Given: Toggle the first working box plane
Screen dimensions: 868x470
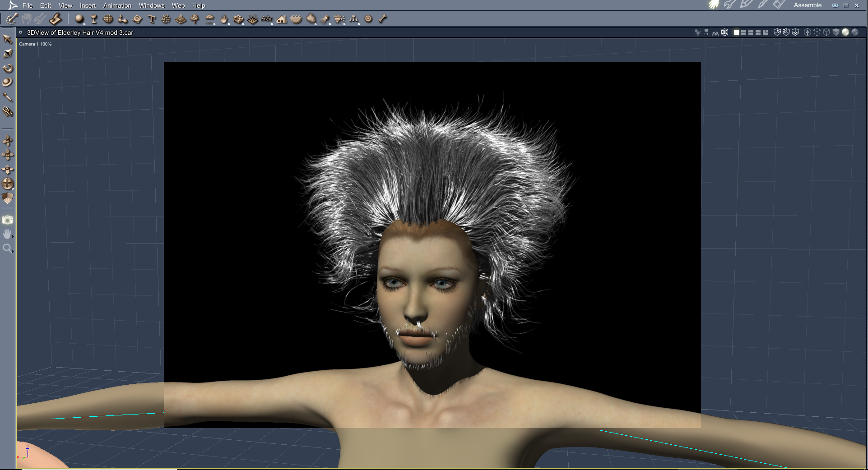Looking at the screenshot, I should (x=777, y=32).
